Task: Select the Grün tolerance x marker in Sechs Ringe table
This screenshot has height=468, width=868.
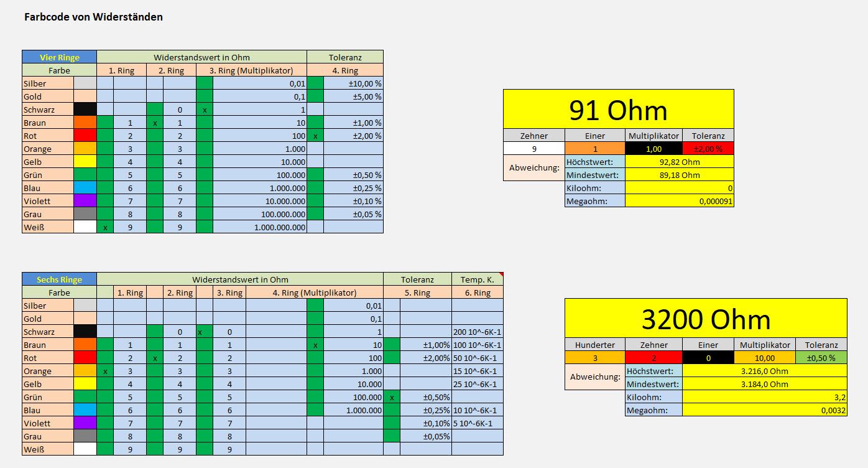Action: pos(392,398)
